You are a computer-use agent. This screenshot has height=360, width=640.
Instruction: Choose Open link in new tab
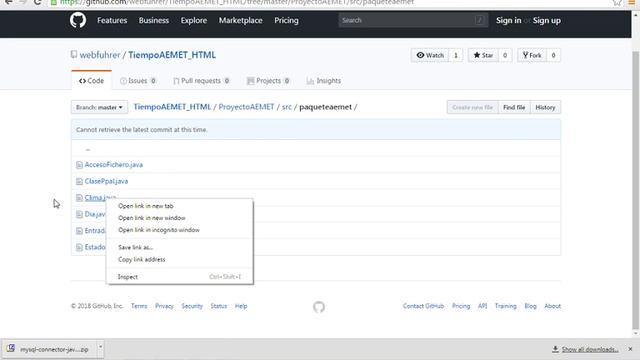[180, 206]
